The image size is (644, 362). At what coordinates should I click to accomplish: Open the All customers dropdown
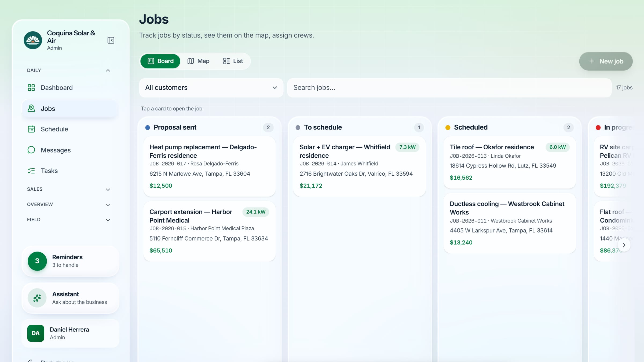(x=211, y=88)
